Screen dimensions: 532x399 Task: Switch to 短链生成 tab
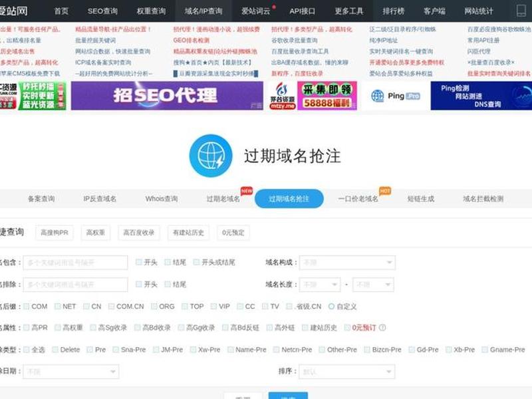pos(421,199)
